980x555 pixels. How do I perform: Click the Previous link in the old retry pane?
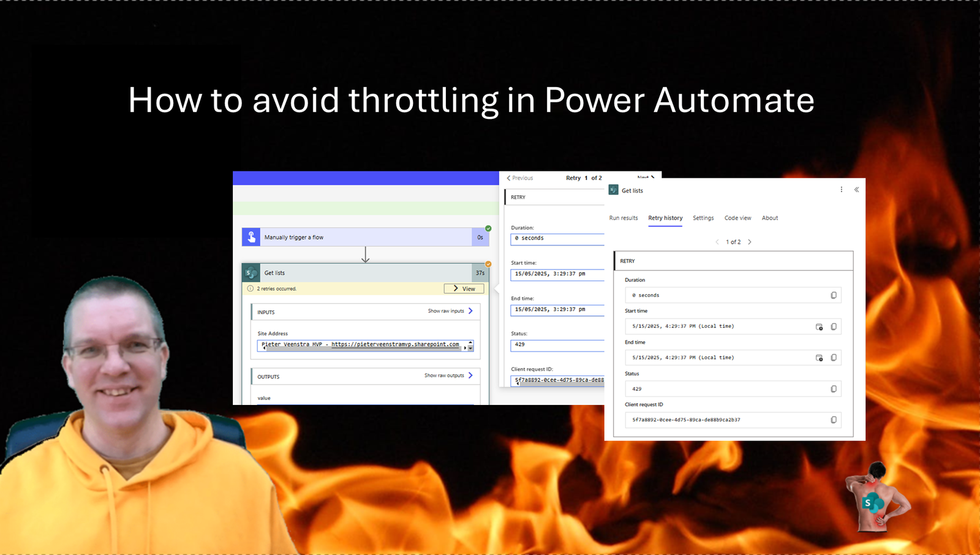coord(520,178)
